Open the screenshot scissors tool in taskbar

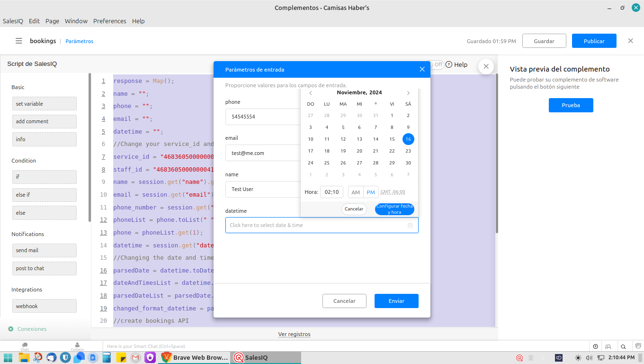(37, 358)
